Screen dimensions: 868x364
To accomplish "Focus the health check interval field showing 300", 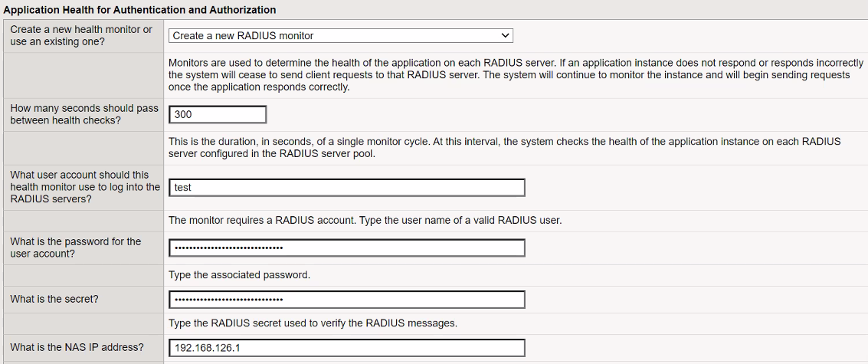I will coord(218,114).
